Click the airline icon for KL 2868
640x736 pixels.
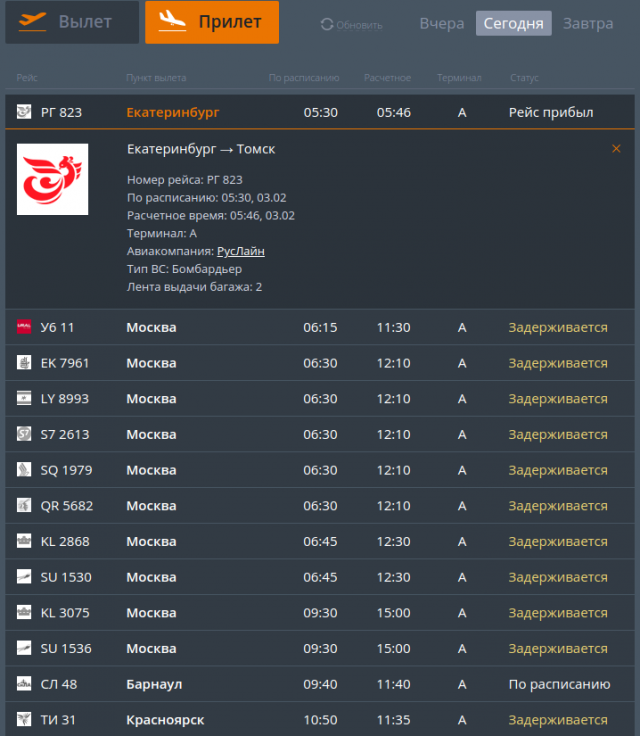point(24,541)
